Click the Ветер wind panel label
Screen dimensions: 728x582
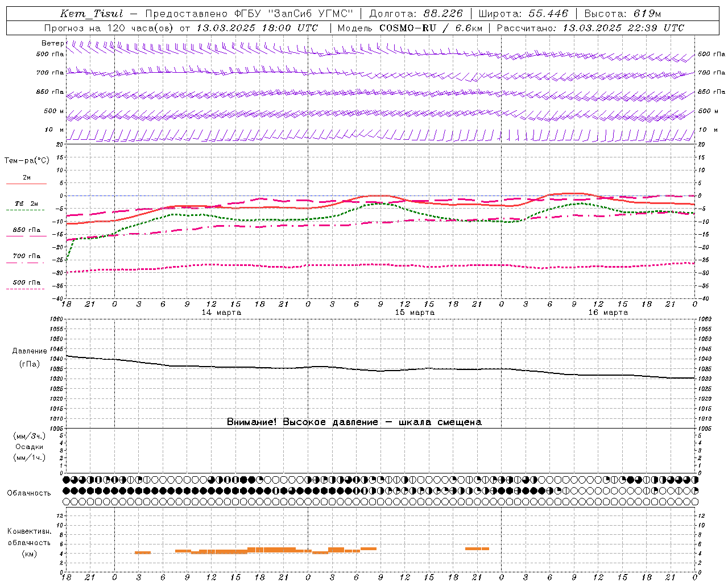click(x=52, y=43)
